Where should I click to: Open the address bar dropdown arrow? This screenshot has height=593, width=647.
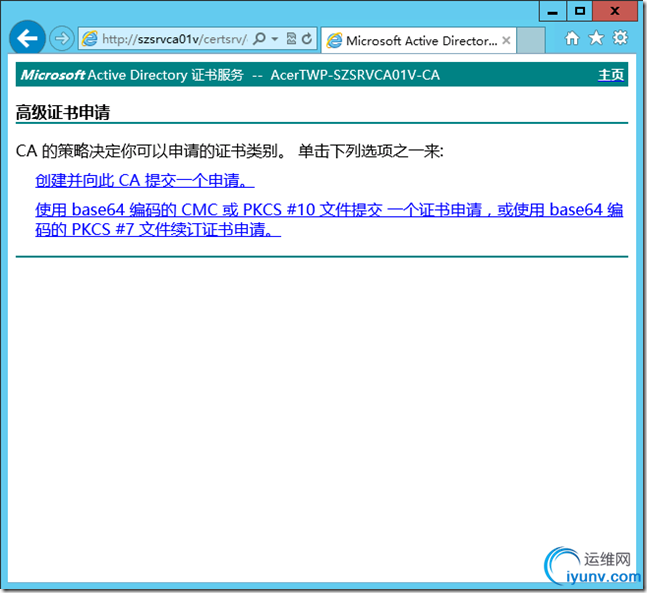click(275, 39)
